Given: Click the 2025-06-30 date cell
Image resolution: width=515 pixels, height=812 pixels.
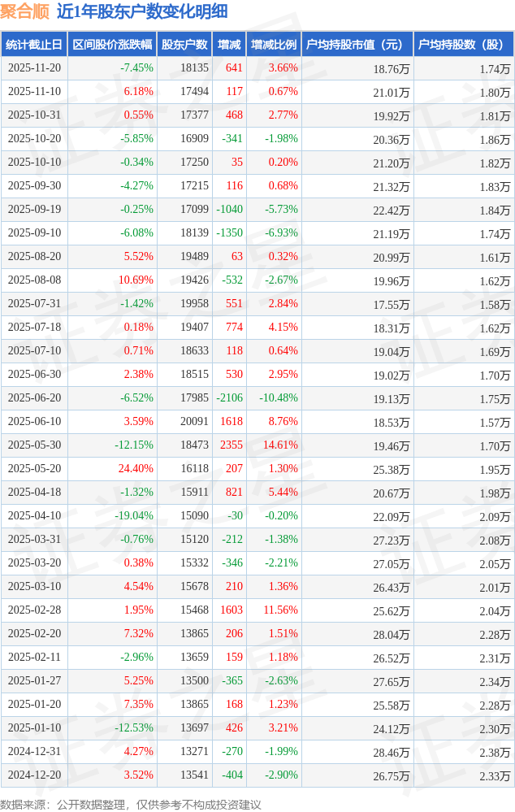Looking at the screenshot, I should (34, 375).
